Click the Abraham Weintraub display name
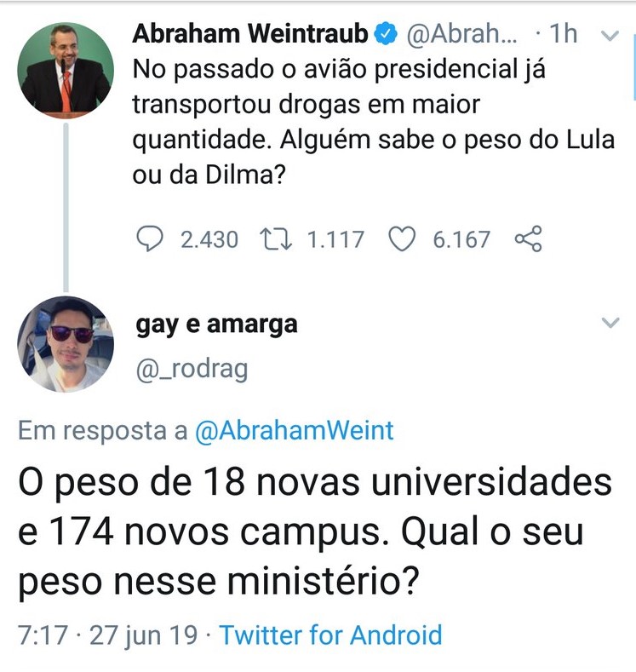The image size is (636, 672). click(250, 34)
